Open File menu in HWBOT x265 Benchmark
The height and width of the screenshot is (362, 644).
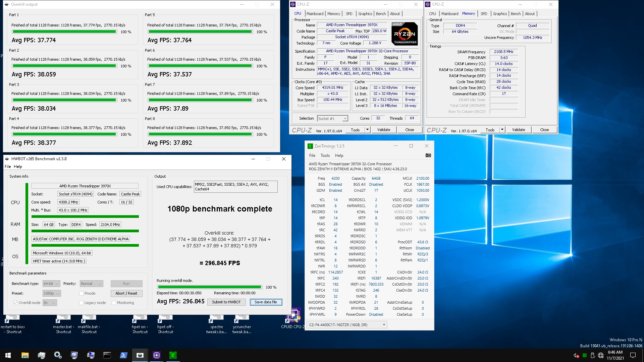pyautogui.click(x=8, y=167)
